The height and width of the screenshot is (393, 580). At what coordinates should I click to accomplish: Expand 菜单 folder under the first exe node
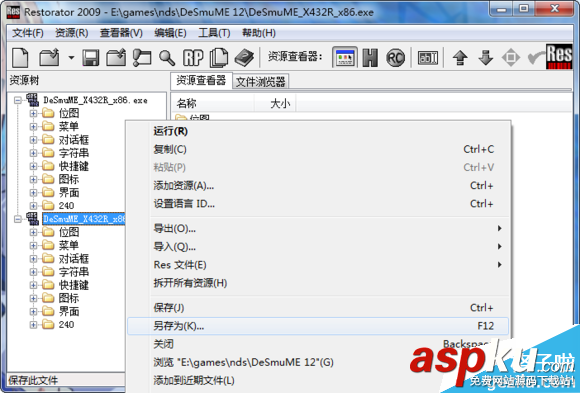coord(33,127)
